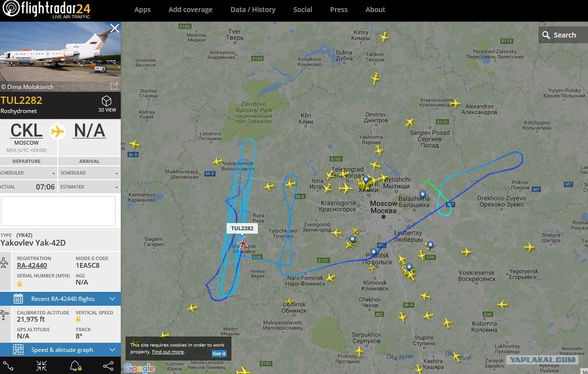Click the yellow plane between CKL and N/A
Viewport: 588px width, 374px height.
(x=58, y=131)
